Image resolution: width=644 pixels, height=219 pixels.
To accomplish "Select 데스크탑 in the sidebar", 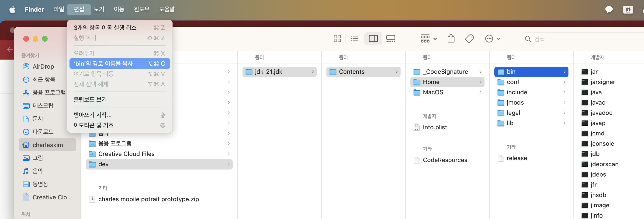I will [x=47, y=106].
